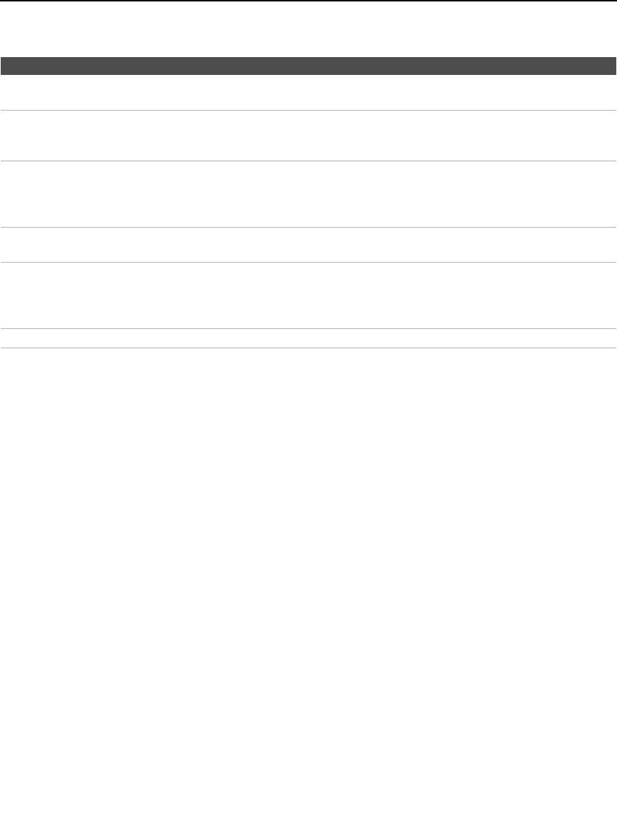
Task: Click the separator line under the second row
Action: (308, 161)
